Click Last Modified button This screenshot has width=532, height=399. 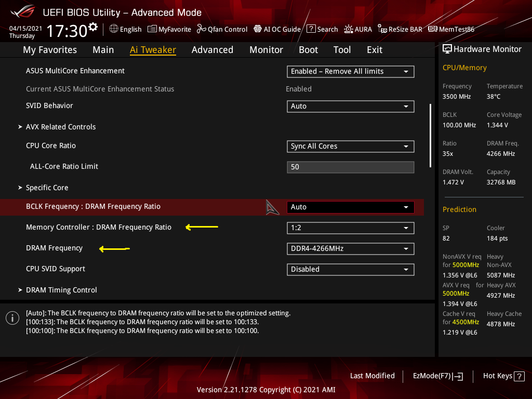[372, 376]
